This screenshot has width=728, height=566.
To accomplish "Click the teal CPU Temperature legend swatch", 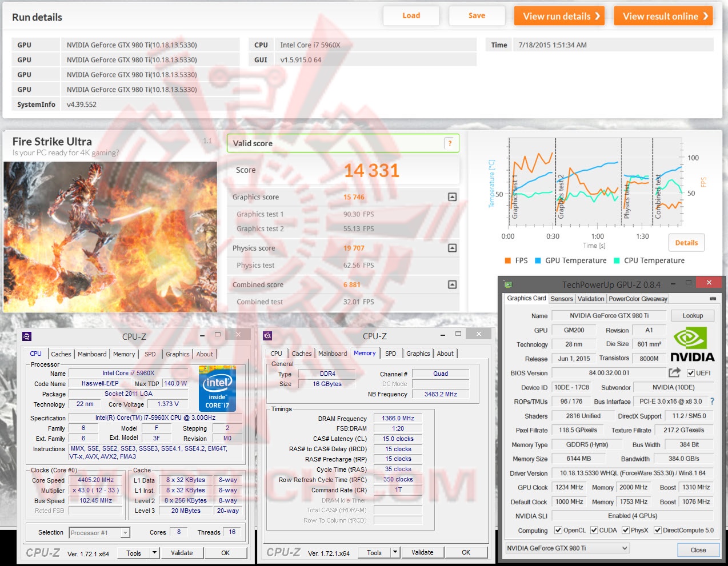I will 617,260.
